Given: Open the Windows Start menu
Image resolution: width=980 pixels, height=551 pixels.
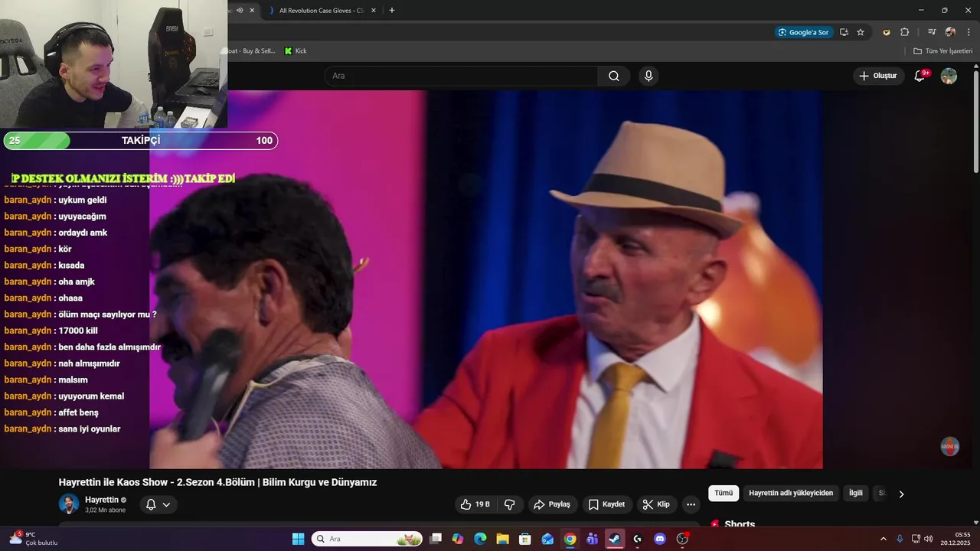Looking at the screenshot, I should tap(298, 539).
